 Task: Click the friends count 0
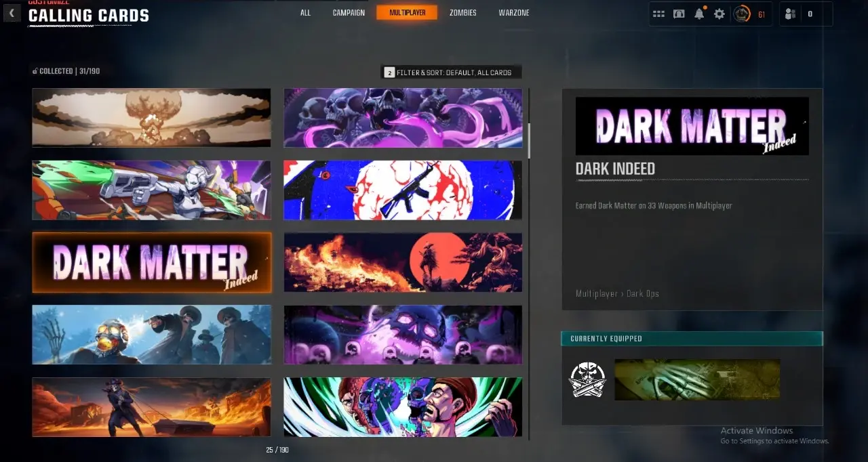(x=810, y=14)
